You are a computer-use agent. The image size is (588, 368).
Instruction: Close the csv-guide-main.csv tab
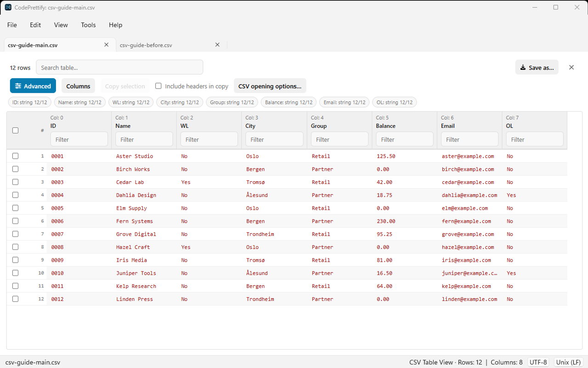point(107,45)
